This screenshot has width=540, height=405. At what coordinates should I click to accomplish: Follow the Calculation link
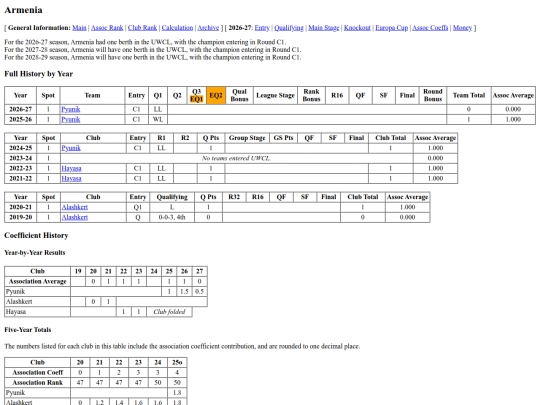click(177, 28)
